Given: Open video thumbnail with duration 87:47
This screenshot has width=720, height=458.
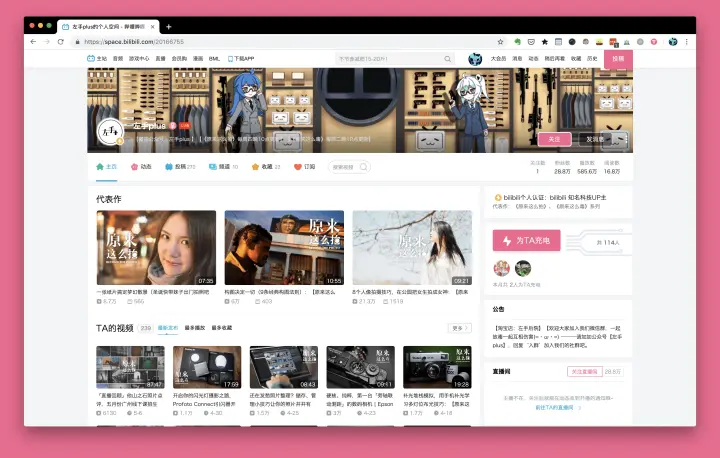Looking at the screenshot, I should click(130, 367).
